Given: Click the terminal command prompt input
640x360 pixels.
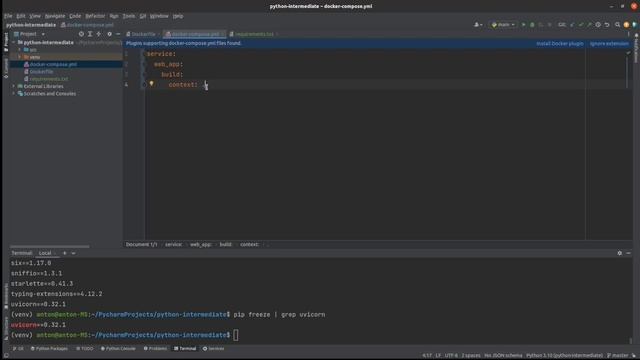Looking at the screenshot, I should pyautogui.click(x=236, y=335).
